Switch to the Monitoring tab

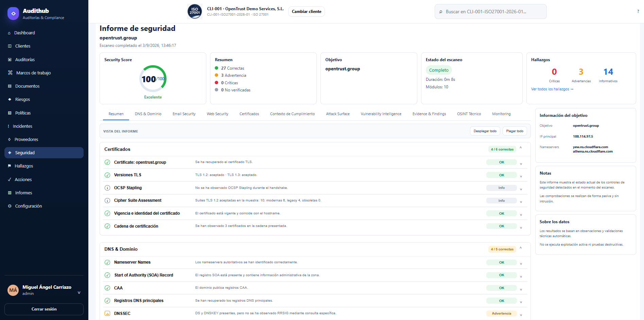[x=501, y=114]
